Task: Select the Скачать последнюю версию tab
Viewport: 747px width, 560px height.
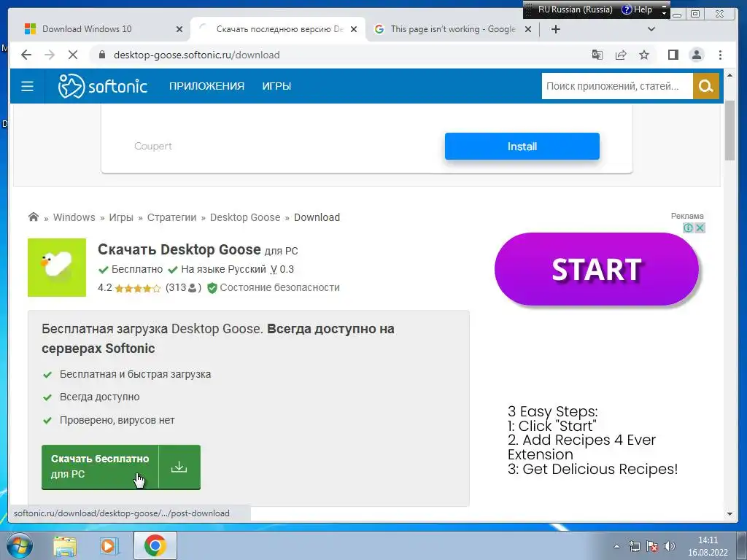Action: [x=279, y=29]
